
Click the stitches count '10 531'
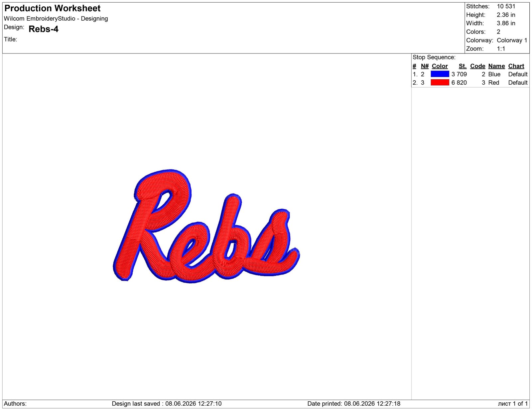pos(506,6)
